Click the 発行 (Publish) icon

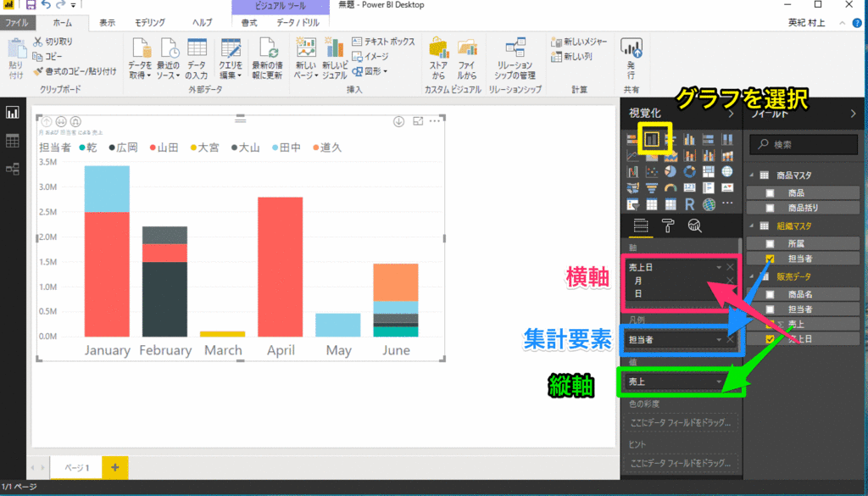(632, 55)
